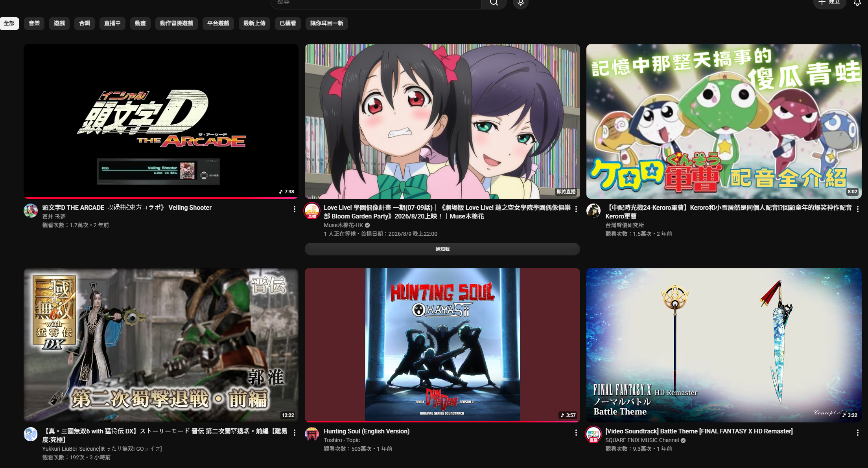
Task: Open 中配時光機24-Keroro軍曹 video title
Action: pos(728,212)
